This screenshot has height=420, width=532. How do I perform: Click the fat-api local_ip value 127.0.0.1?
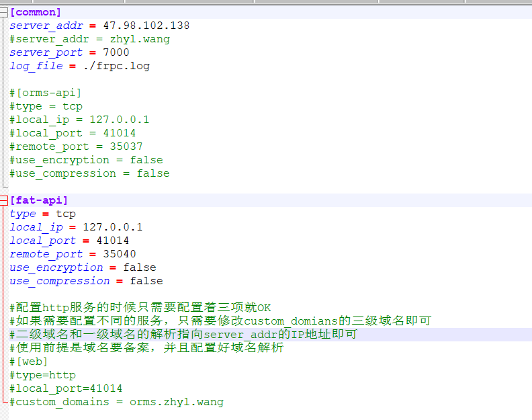(113, 227)
